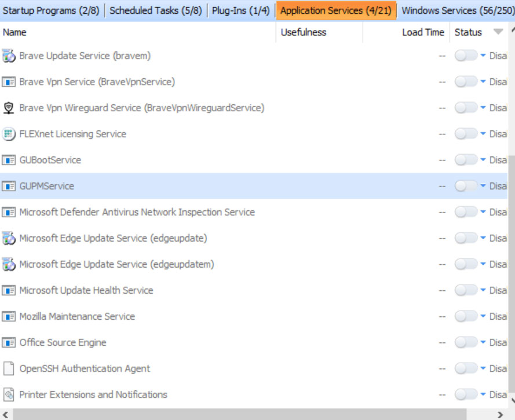Screen dimensions: 515x420
Task: Enable FLEXnet Licensing Service toggle
Action: coord(466,134)
